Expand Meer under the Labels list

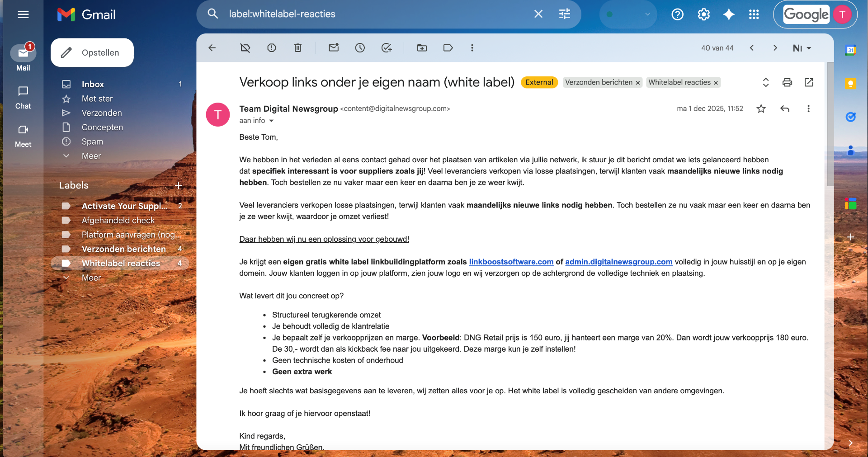pyautogui.click(x=91, y=278)
